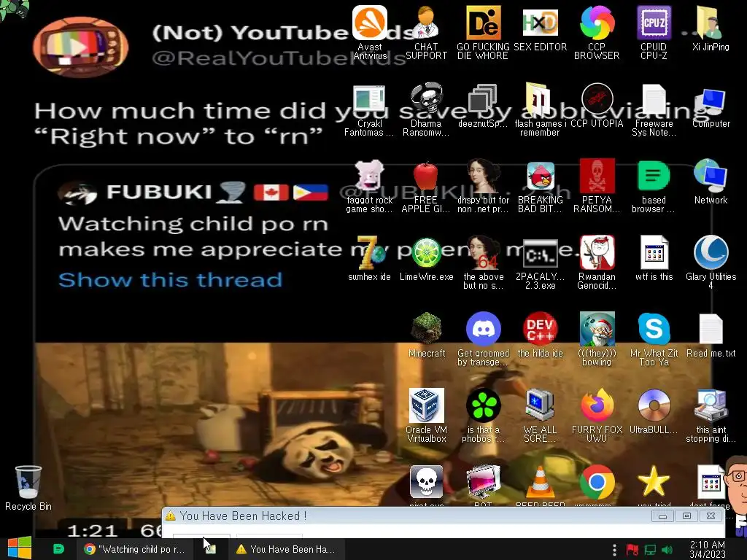This screenshot has height=560, width=747.
Task: Open the hilda ide Dev C++ icon
Action: coord(540,335)
